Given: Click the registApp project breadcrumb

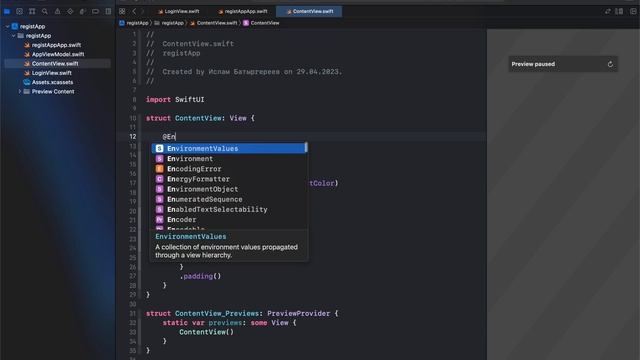Looking at the screenshot, I should pos(134,23).
